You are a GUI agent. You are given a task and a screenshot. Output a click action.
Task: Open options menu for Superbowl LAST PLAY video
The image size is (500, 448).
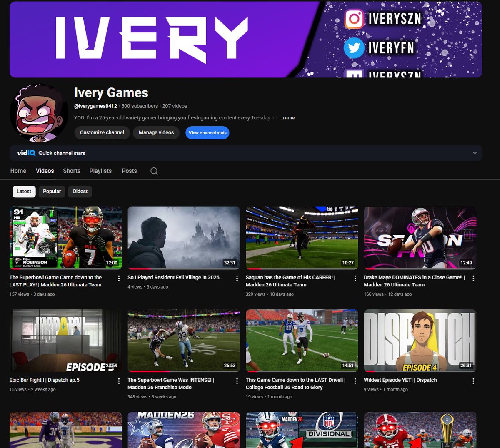[x=119, y=279]
